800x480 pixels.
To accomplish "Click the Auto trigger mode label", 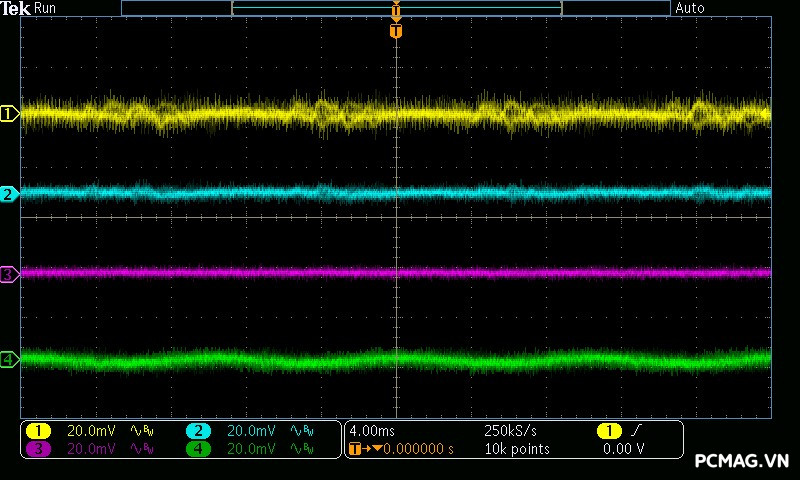I will (690, 8).
